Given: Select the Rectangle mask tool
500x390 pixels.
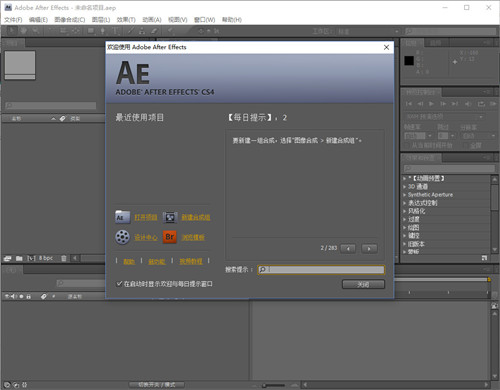Looking at the screenshot, I should [91, 31].
